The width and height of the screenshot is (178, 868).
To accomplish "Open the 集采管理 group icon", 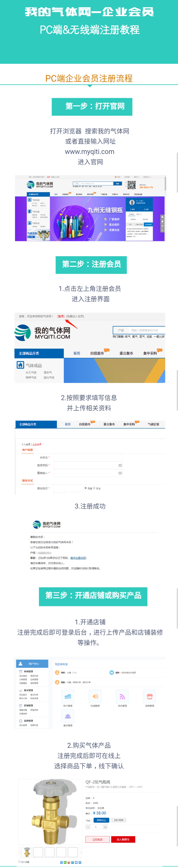I will 68,716.
